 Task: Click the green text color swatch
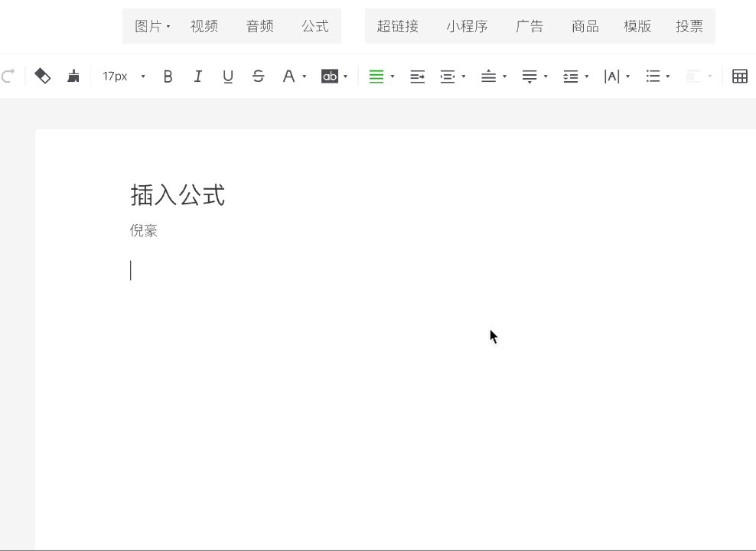[x=376, y=76]
